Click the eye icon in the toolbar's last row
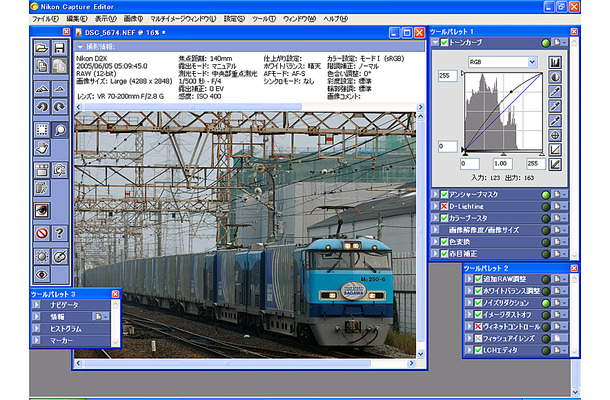Screen dimensions: 610x400 point(42,275)
